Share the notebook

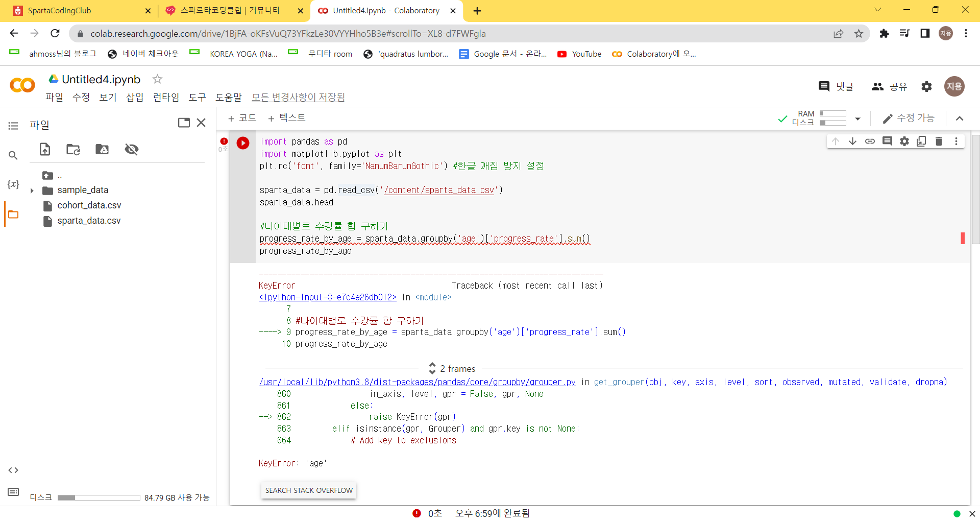(889, 87)
